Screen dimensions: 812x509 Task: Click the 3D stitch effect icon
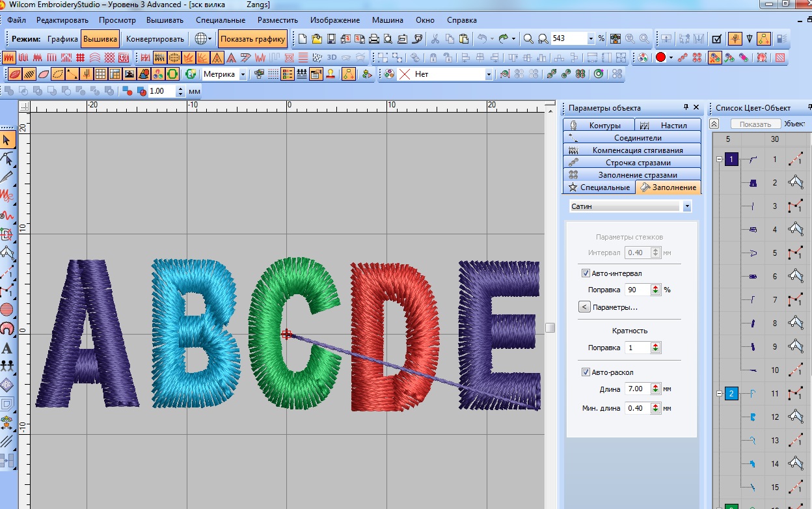tap(331, 57)
